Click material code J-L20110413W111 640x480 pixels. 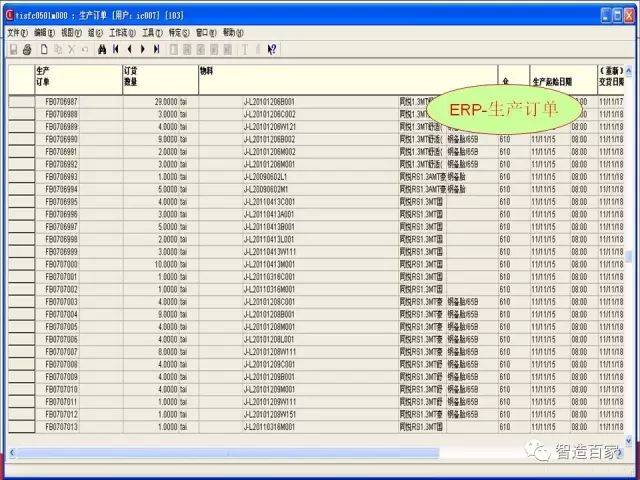click(x=269, y=252)
